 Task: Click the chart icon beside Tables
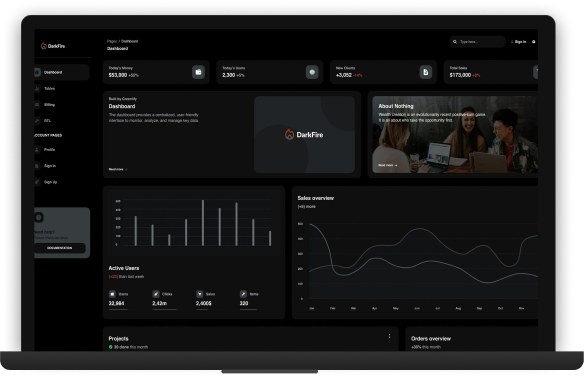(37, 89)
